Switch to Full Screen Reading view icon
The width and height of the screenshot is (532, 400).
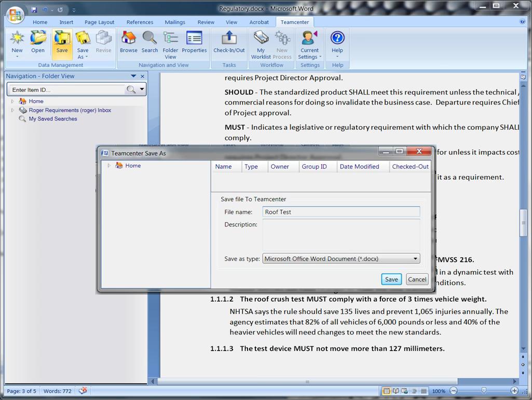pyautogui.click(x=395, y=391)
